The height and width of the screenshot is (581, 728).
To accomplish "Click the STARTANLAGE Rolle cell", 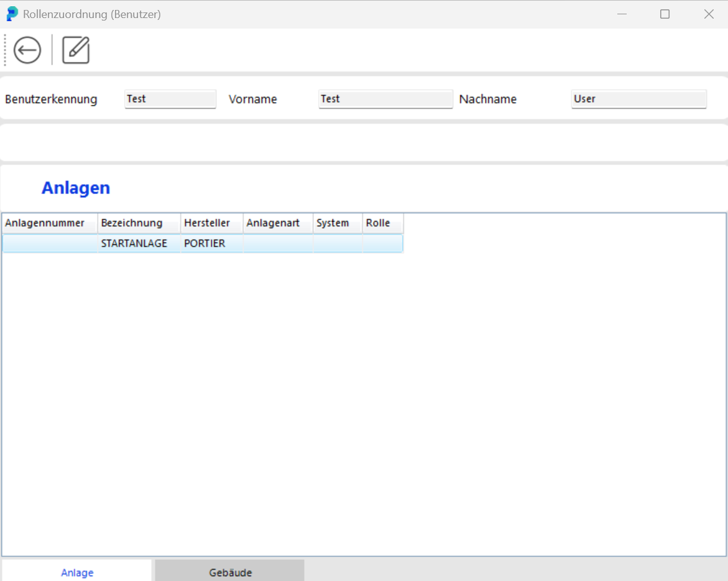I will 382,243.
